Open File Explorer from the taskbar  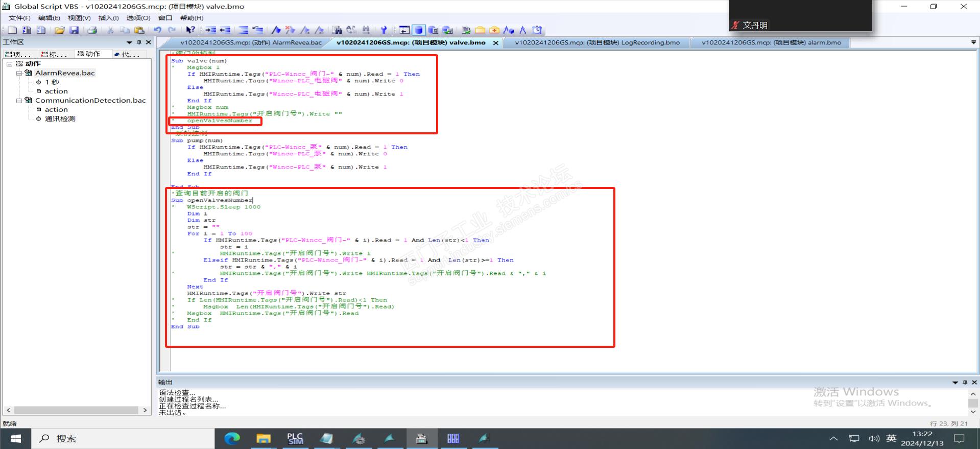pos(264,438)
